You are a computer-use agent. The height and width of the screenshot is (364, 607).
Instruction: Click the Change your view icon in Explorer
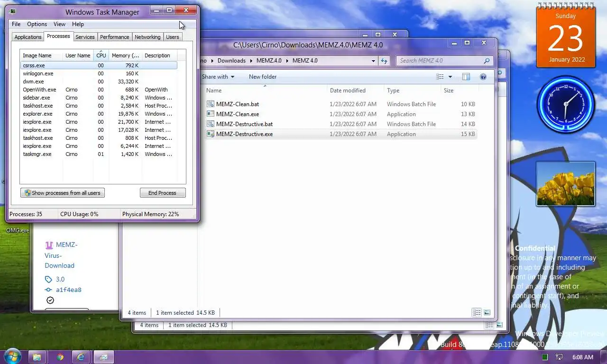click(x=440, y=77)
